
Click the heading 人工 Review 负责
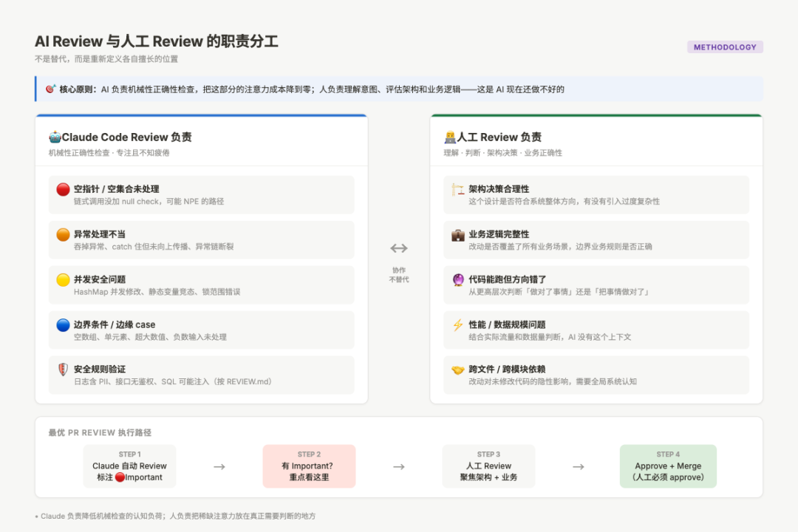coord(499,137)
